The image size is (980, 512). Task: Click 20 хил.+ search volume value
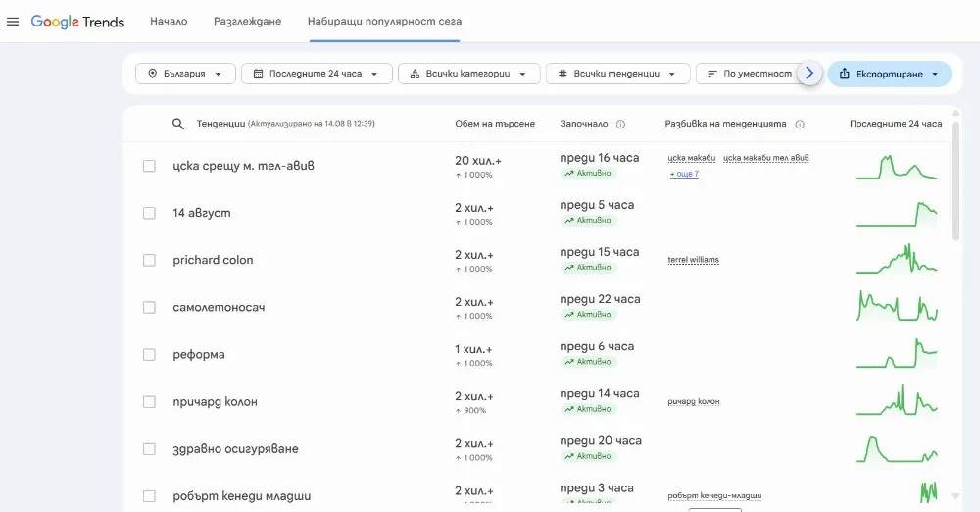point(478,161)
